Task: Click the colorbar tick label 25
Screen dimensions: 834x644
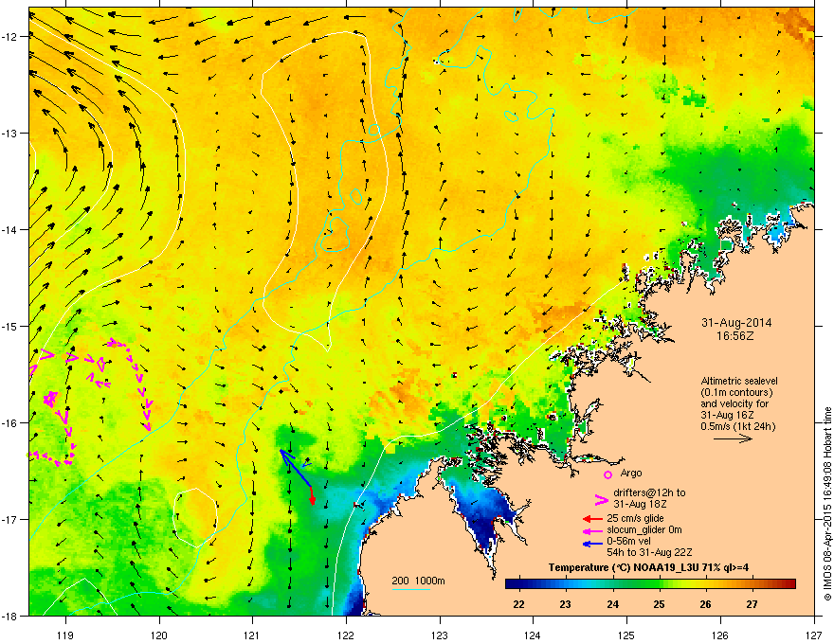Action: pos(659,604)
